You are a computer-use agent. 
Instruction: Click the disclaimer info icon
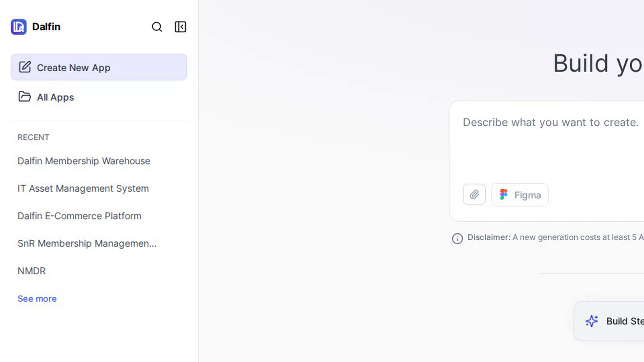tap(457, 238)
